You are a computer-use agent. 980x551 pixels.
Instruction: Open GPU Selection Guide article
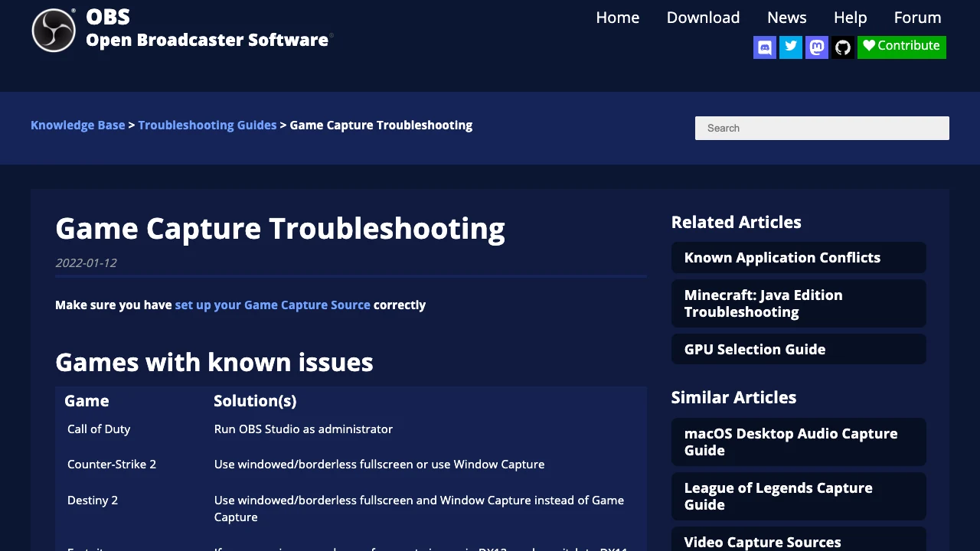click(799, 349)
